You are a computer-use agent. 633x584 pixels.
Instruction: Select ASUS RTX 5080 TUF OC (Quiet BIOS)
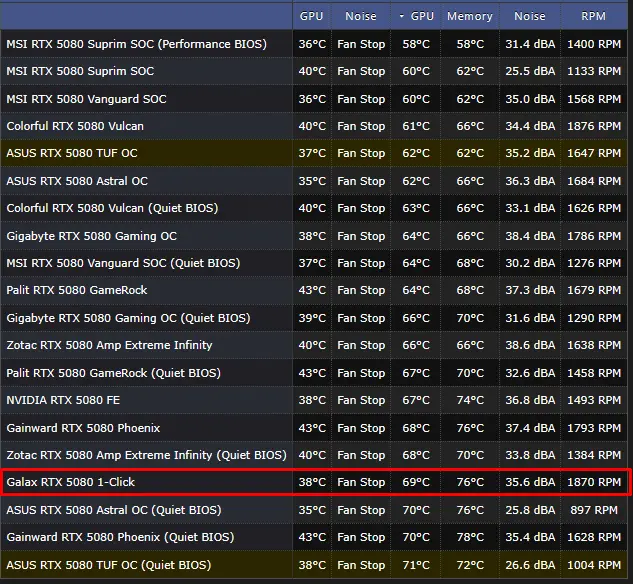tap(109, 565)
